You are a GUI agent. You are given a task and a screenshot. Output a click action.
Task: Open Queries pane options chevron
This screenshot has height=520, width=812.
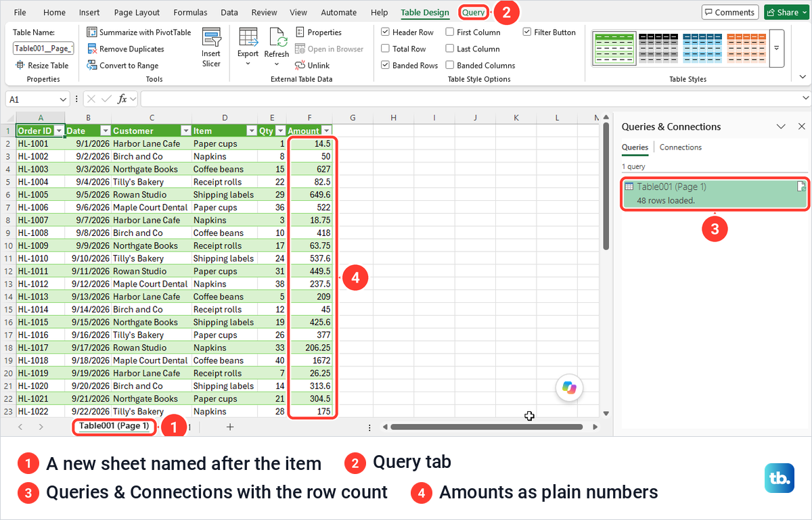click(781, 126)
